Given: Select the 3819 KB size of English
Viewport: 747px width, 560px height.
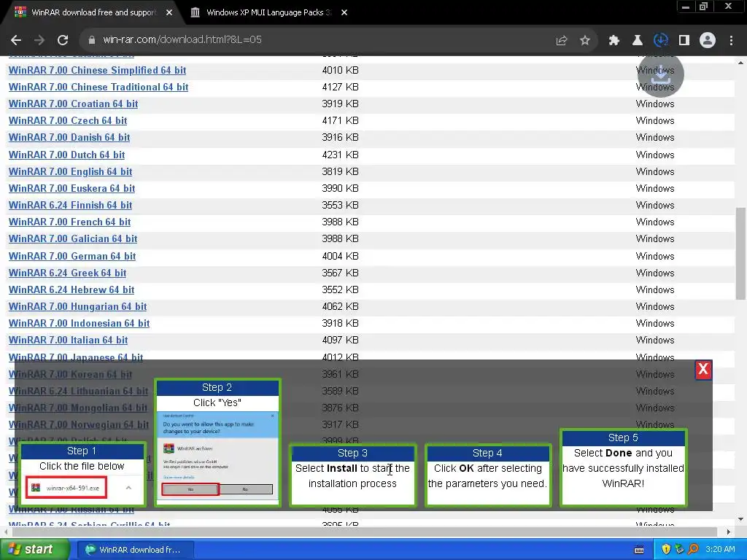Looking at the screenshot, I should click(340, 171).
